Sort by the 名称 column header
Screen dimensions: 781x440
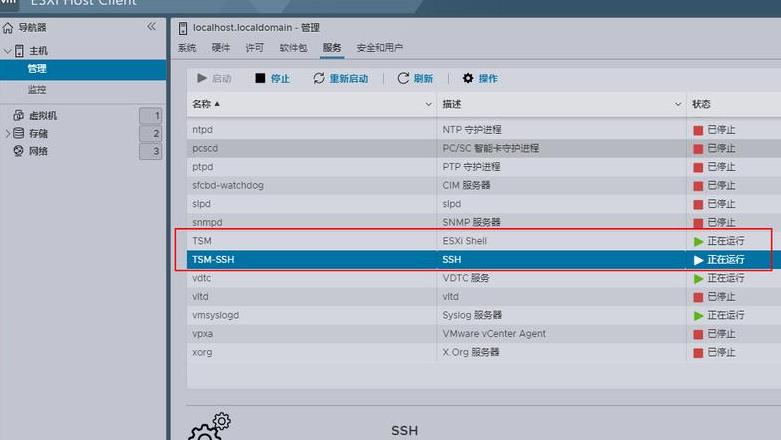[202, 104]
